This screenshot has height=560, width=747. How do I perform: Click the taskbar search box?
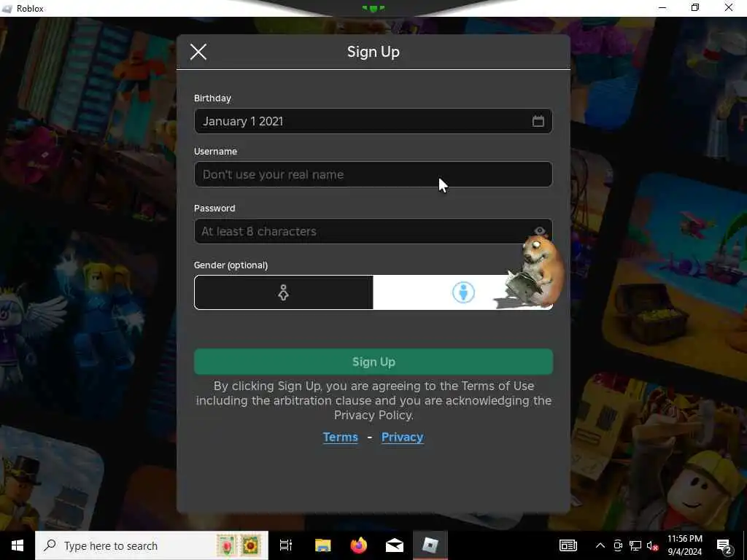pyautogui.click(x=152, y=545)
